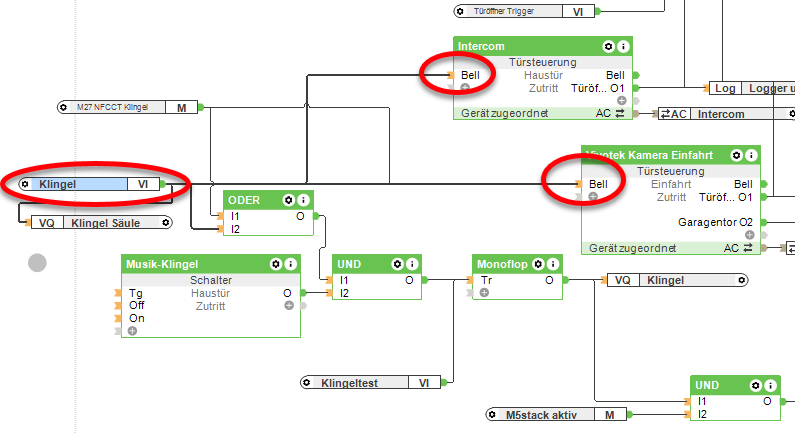Select Intercom block title bar
795x434 pixels.
[x=543, y=47]
